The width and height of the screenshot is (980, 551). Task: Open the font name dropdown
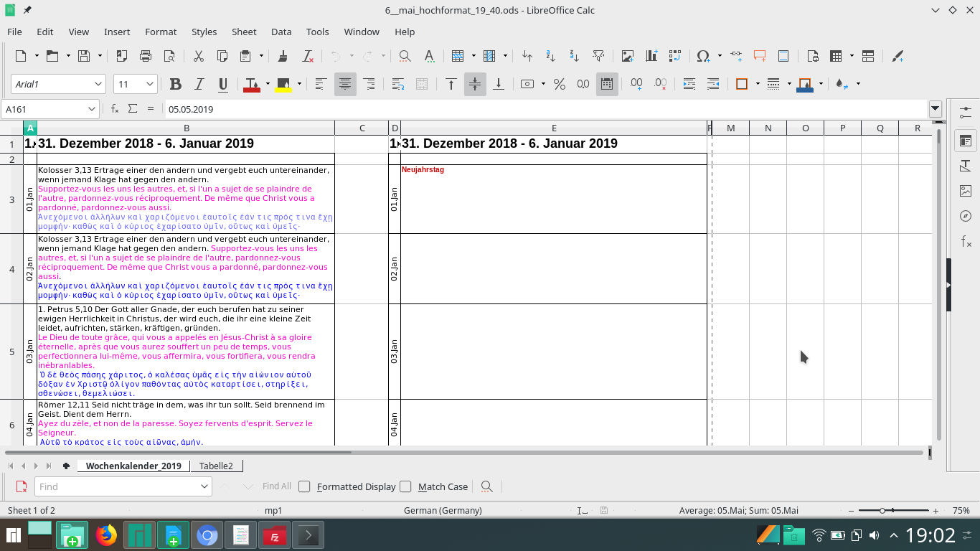click(x=98, y=84)
